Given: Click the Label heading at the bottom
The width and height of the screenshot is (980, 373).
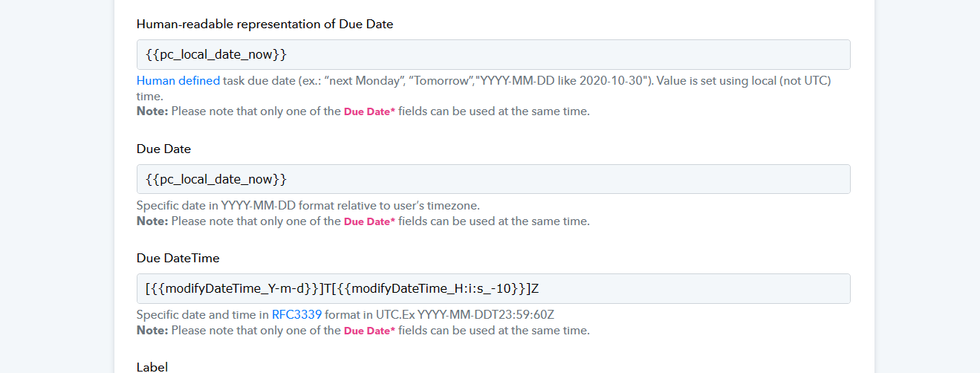Looking at the screenshot, I should pyautogui.click(x=152, y=367).
